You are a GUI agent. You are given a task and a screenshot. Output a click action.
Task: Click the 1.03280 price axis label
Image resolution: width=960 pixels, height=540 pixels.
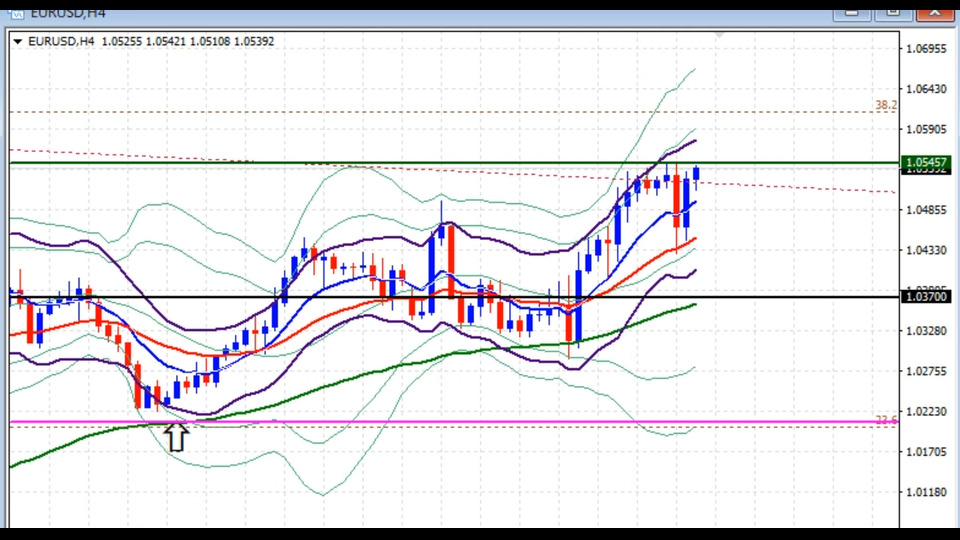click(x=926, y=331)
